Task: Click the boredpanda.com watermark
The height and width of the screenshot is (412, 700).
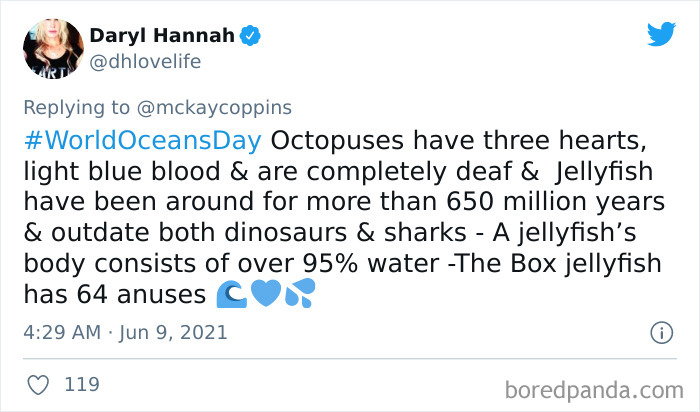Action: (594, 390)
